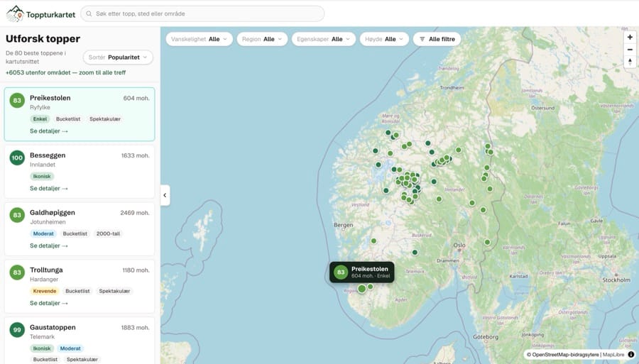The height and width of the screenshot is (364, 639).
Task: Open the Alle filtre button
Action: [x=437, y=39]
